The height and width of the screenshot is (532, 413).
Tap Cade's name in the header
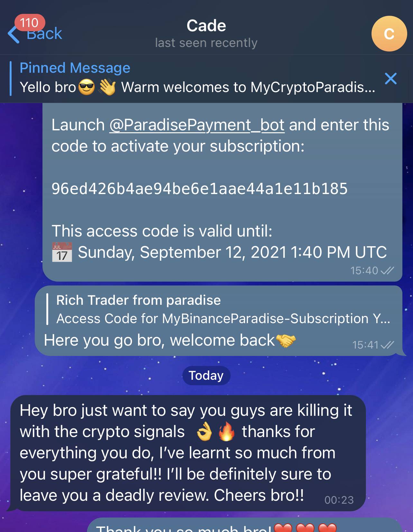click(206, 25)
